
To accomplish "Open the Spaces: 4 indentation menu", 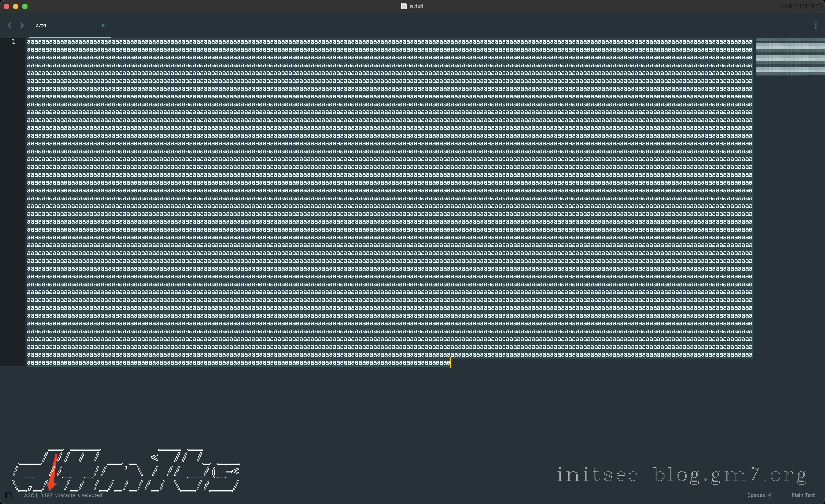I will coord(759,495).
